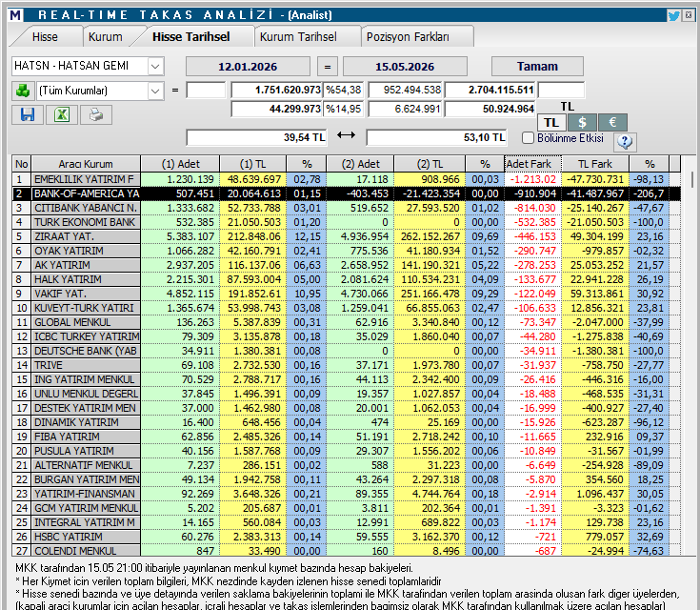Click the 262.152.267 cell in ZIRAAT row
Viewport: 700px width, 610px height.
pos(430,236)
